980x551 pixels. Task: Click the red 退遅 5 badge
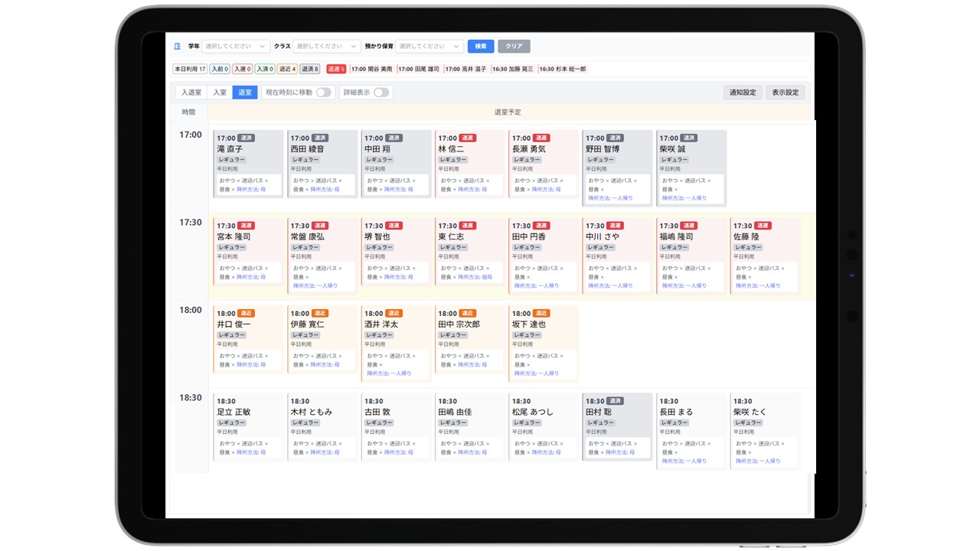pyautogui.click(x=336, y=69)
